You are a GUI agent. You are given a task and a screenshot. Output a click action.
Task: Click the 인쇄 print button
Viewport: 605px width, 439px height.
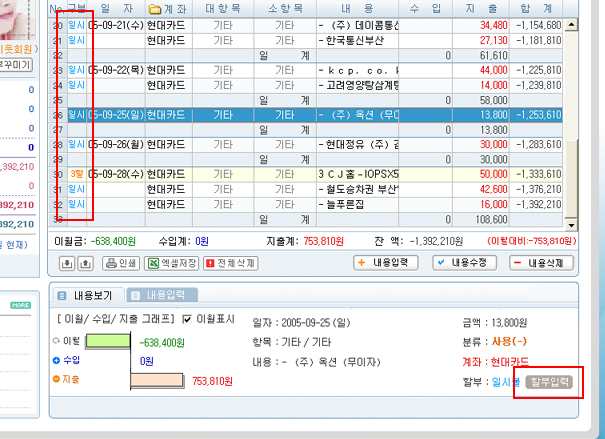119,263
